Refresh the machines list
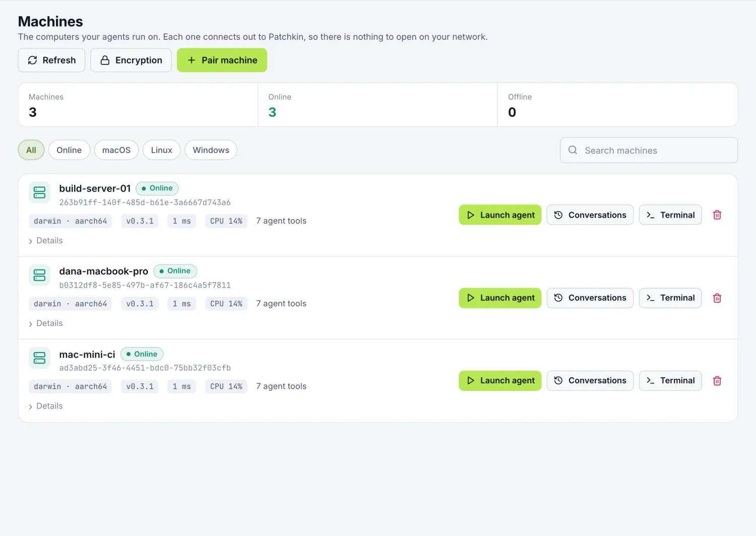The width and height of the screenshot is (756, 536). (x=51, y=60)
